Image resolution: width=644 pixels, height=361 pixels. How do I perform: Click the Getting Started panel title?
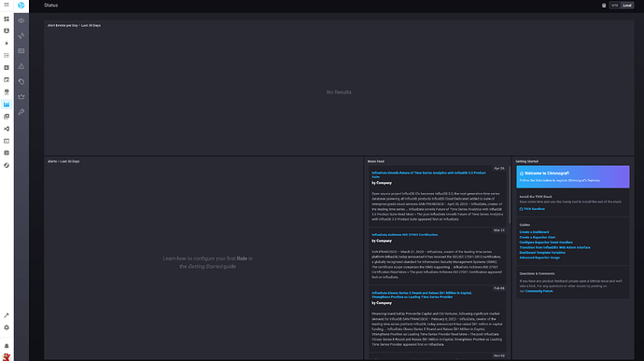[x=527, y=161]
